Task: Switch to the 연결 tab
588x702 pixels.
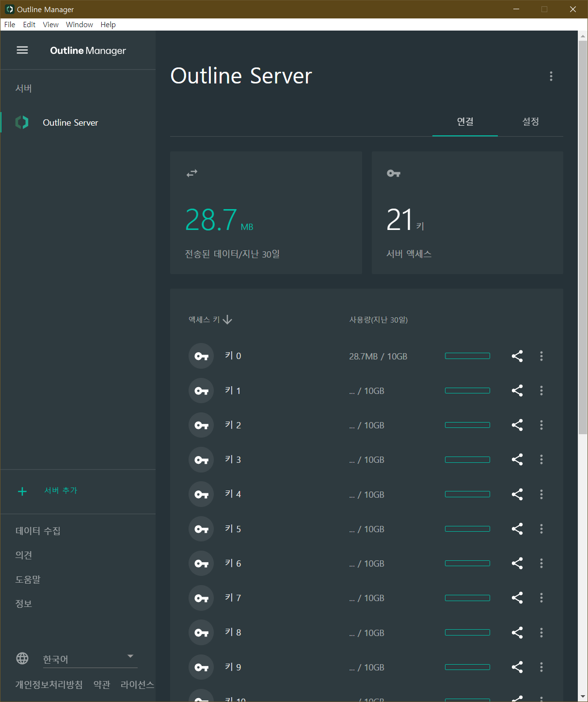Action: (x=465, y=121)
